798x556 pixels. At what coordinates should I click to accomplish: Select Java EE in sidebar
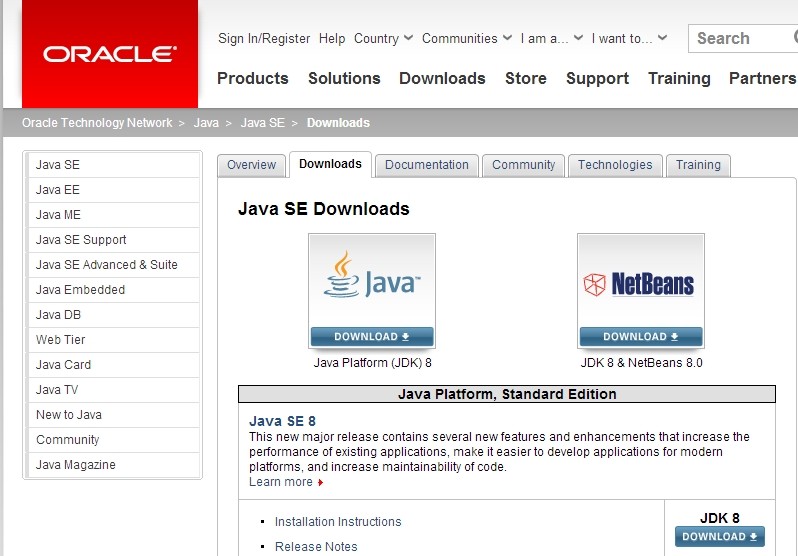113,190
